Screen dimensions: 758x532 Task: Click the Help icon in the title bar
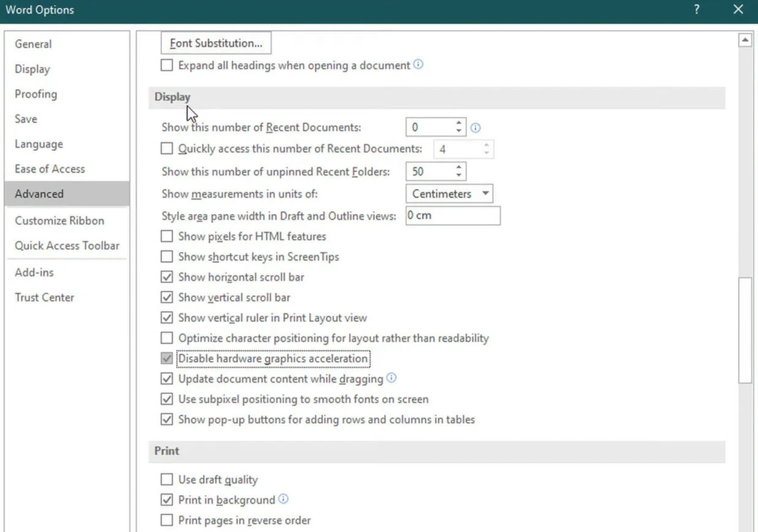click(x=696, y=9)
